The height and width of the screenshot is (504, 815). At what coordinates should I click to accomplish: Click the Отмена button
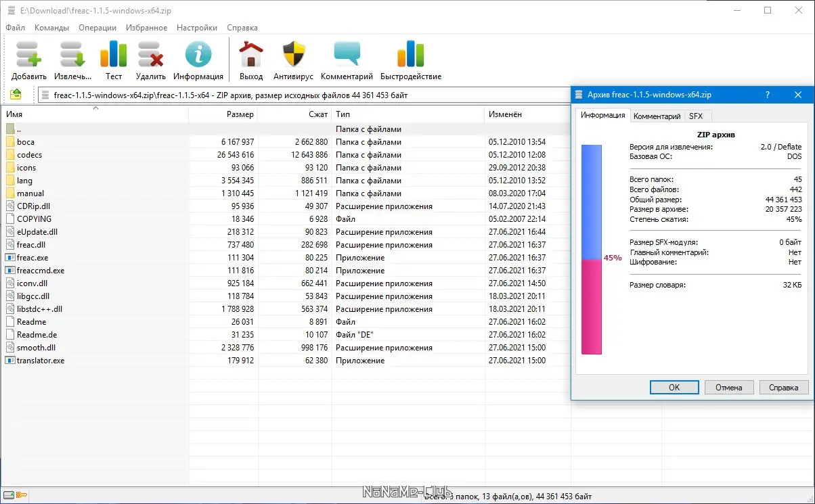click(x=728, y=388)
